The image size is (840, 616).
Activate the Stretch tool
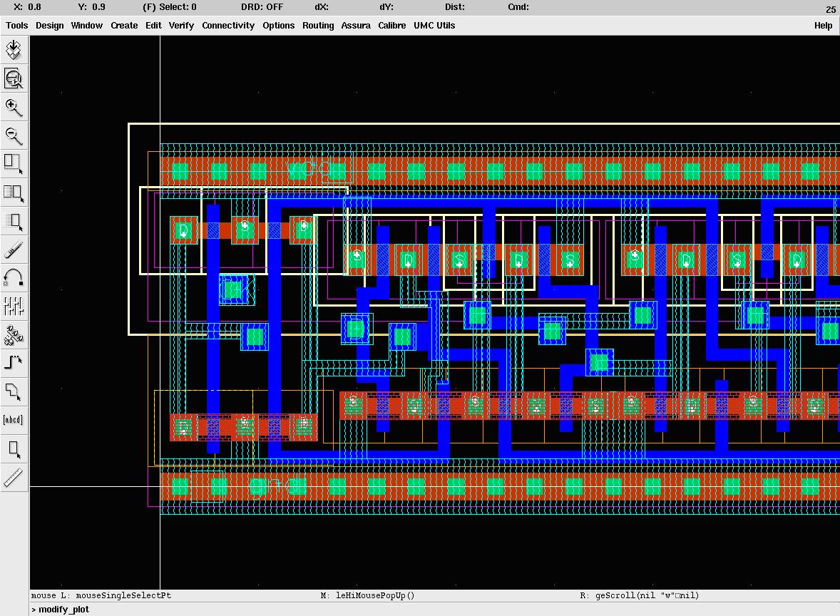(14, 164)
